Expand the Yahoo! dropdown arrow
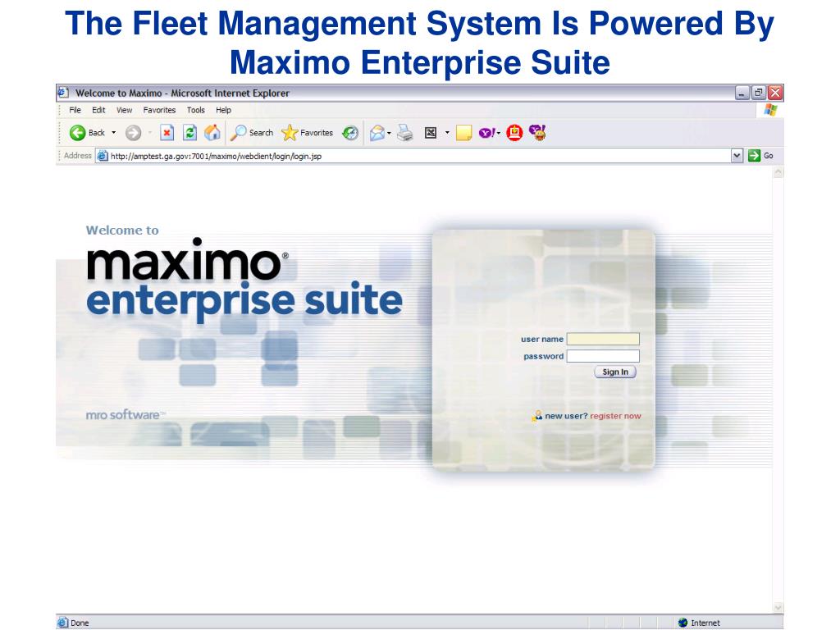840x630 pixels. pyautogui.click(x=499, y=133)
